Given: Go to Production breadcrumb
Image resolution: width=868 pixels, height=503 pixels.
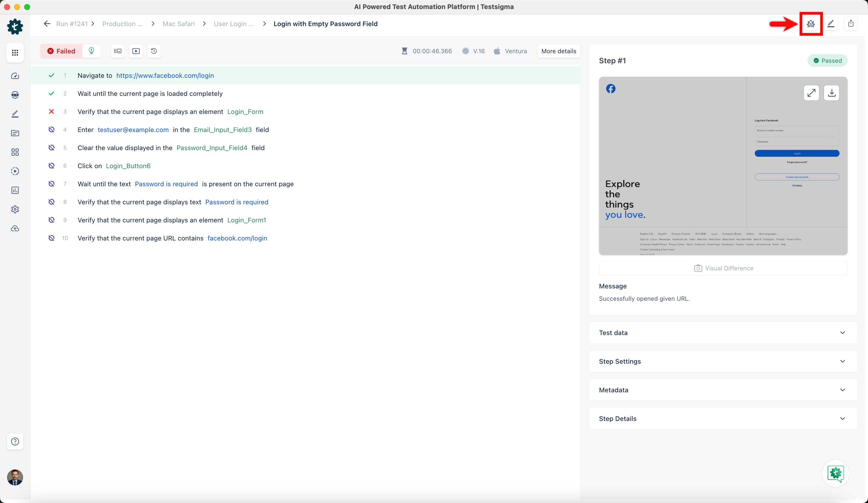Looking at the screenshot, I should pyautogui.click(x=122, y=24).
